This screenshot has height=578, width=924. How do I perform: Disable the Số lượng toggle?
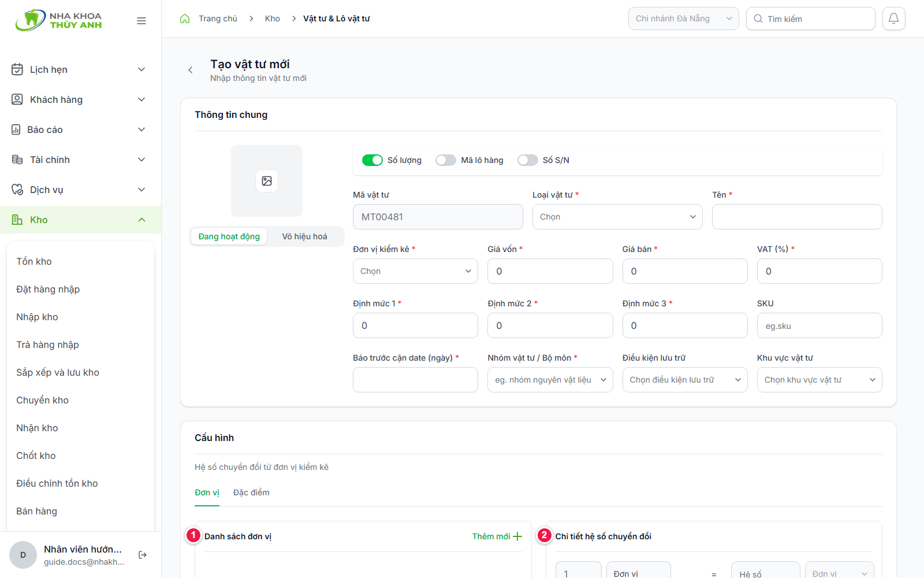click(372, 160)
